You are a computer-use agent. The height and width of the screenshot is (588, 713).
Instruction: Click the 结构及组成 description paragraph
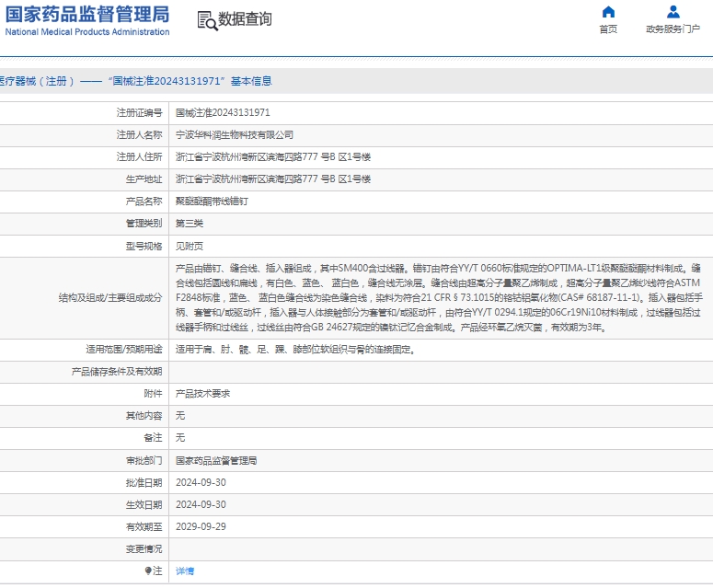(x=439, y=298)
